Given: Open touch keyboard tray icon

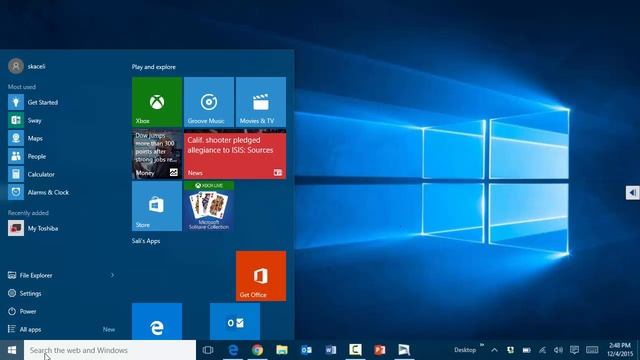Looking at the screenshot, I should (592, 350).
